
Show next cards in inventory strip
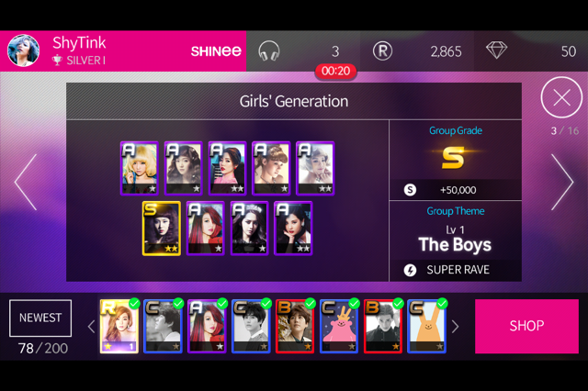(456, 327)
